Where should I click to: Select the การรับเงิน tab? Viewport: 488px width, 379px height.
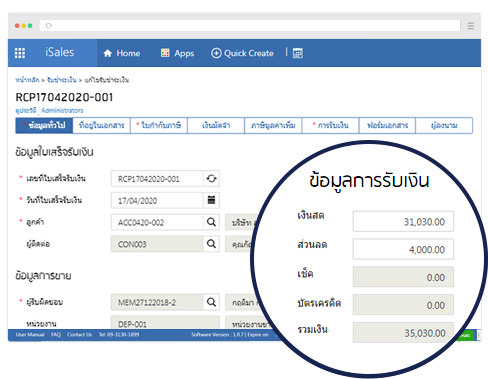coord(330,125)
